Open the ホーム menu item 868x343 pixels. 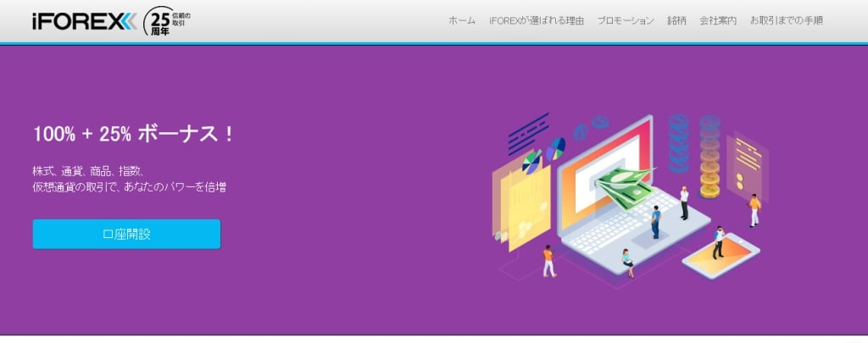coord(462,21)
